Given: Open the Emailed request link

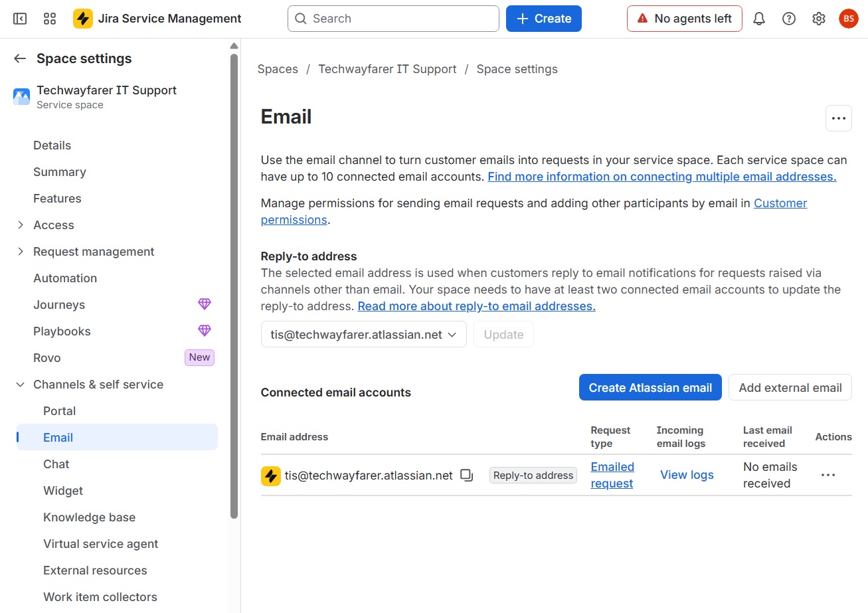Looking at the screenshot, I should coord(612,476).
